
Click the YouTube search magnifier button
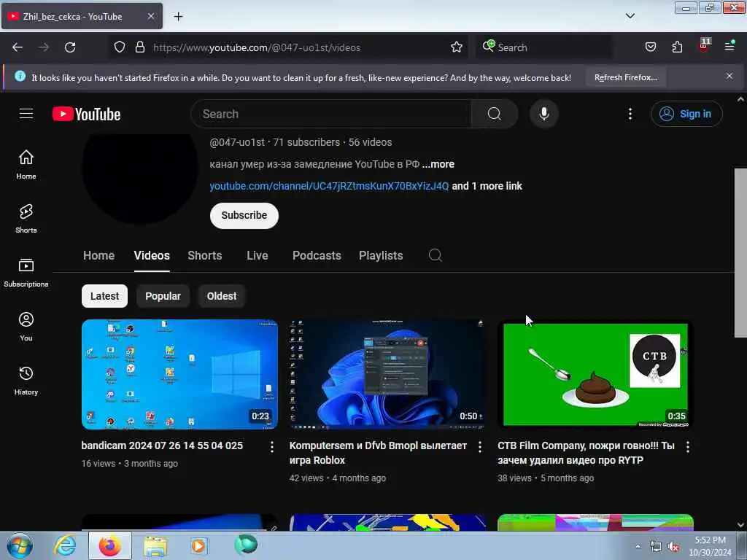494,114
